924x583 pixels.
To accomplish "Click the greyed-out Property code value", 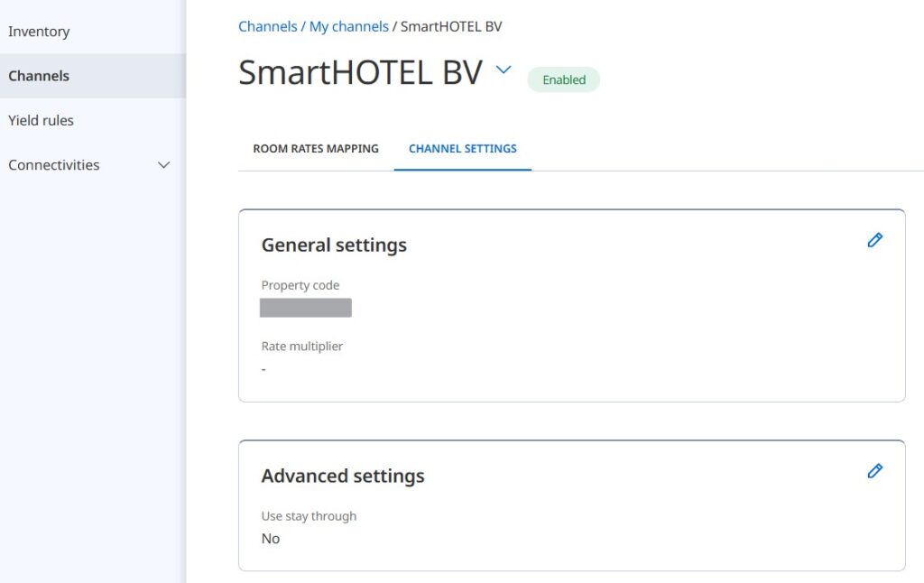I will 306,308.
